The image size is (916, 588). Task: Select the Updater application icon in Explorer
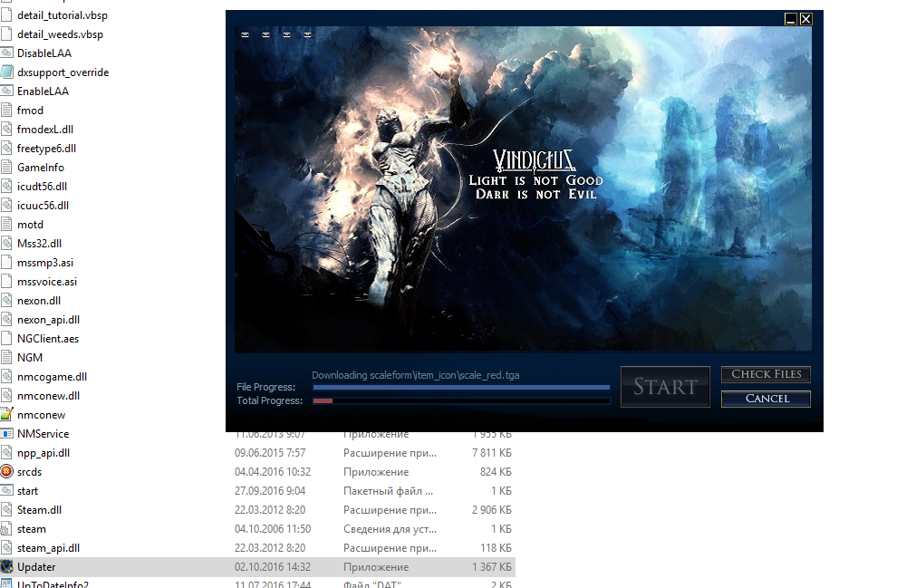coord(6,567)
